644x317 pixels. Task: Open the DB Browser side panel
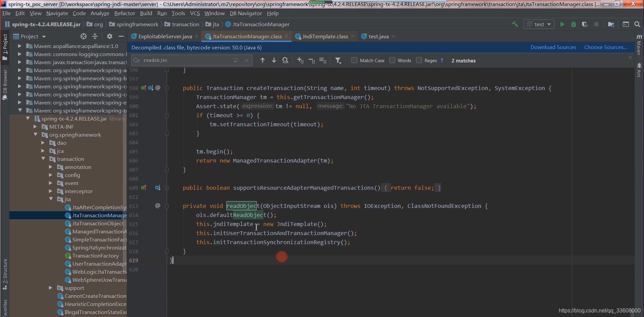tap(5, 85)
